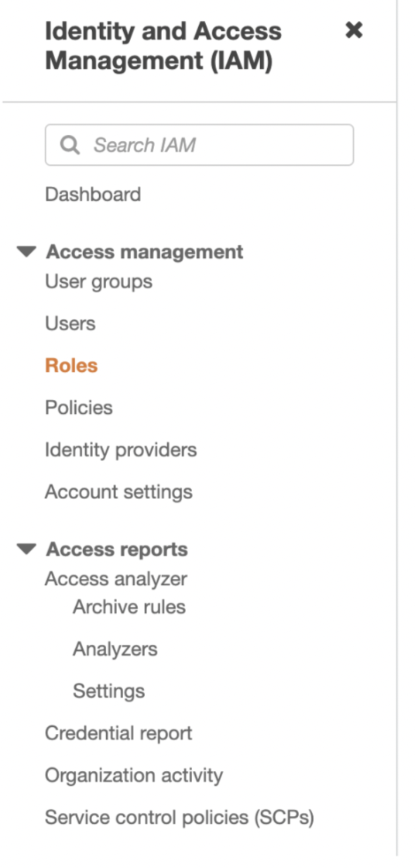Open Settings under Access analyzer

pos(109,691)
